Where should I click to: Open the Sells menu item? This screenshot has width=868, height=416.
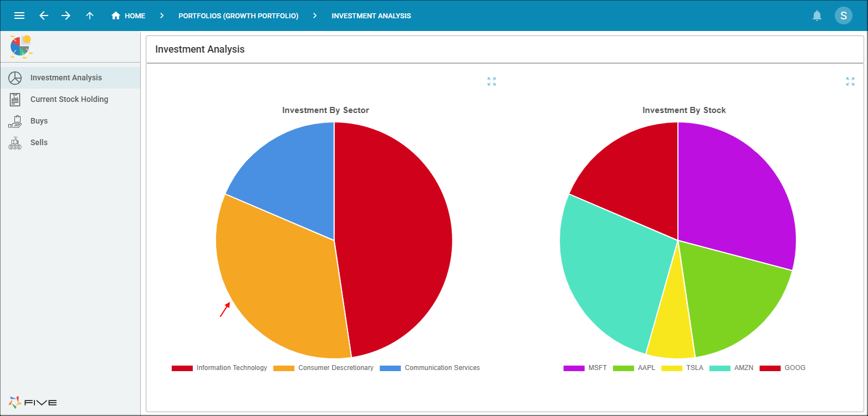tap(39, 142)
